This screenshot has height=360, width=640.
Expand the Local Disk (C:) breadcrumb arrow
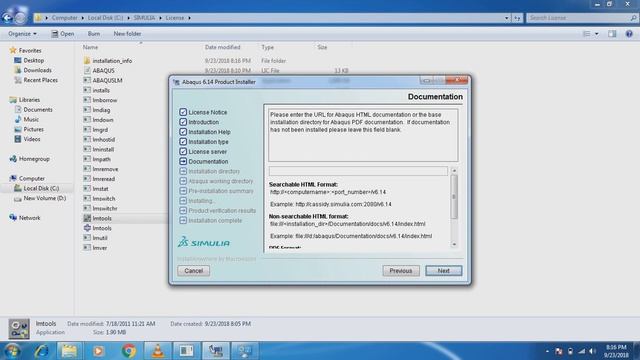click(128, 18)
